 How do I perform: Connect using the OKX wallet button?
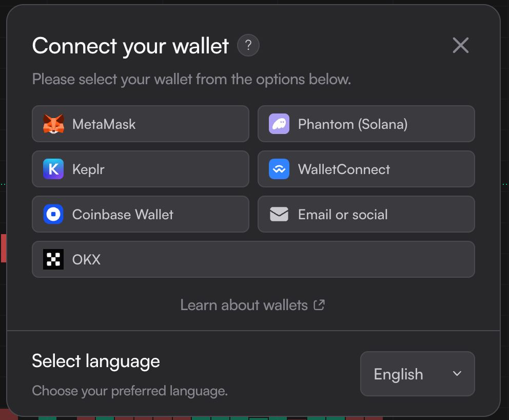pos(253,259)
